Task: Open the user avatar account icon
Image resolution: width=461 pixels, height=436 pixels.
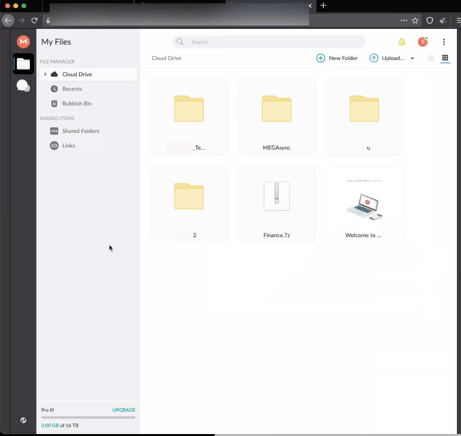Action: (x=423, y=42)
